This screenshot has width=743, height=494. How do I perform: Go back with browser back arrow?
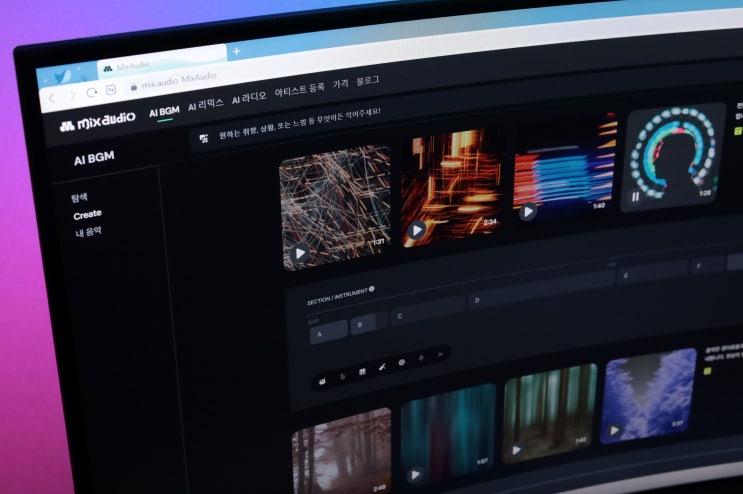52,98
